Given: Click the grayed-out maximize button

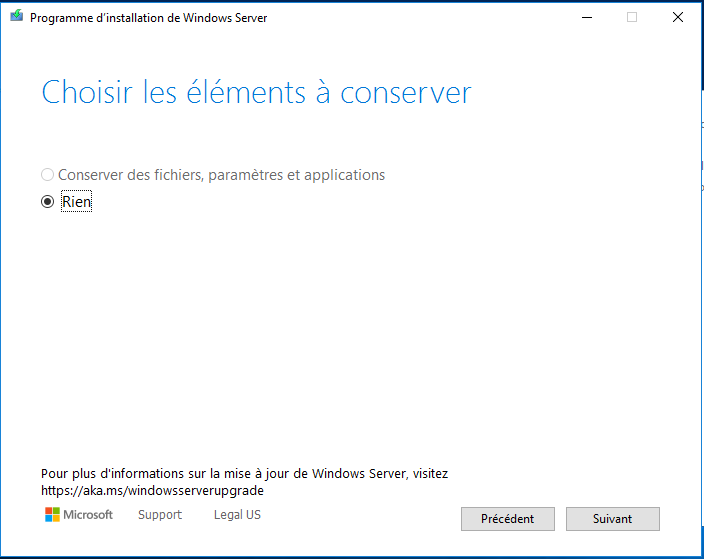Looking at the screenshot, I should (x=632, y=18).
